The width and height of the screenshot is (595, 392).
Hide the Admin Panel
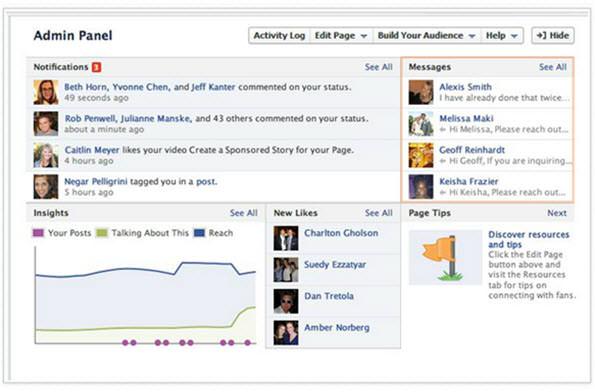tap(552, 36)
